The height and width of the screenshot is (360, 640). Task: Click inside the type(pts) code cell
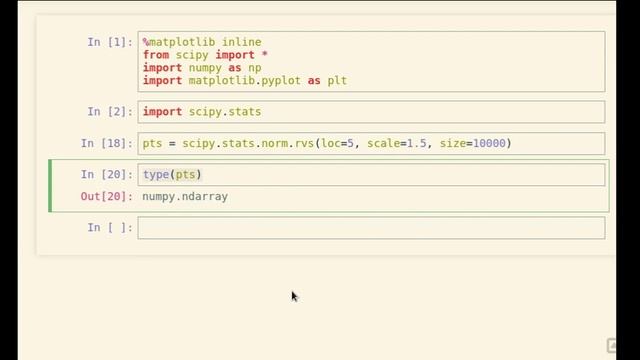371,175
